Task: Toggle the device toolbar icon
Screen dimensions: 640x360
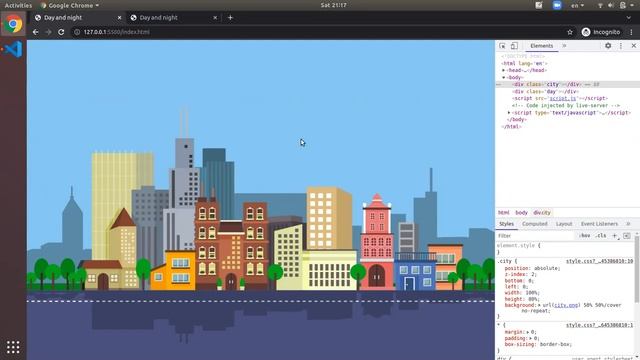Action: (x=514, y=46)
